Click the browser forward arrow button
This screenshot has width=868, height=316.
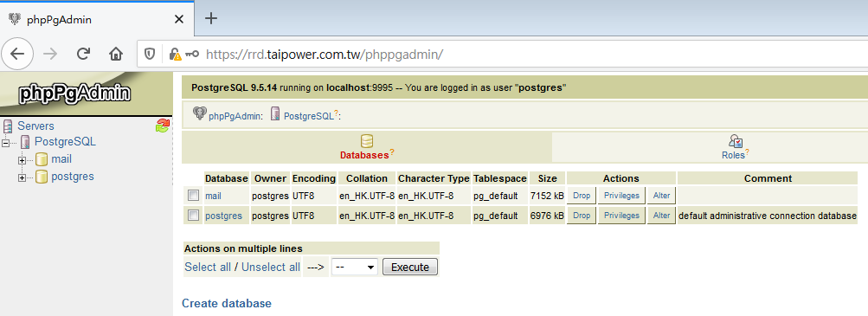click(50, 53)
